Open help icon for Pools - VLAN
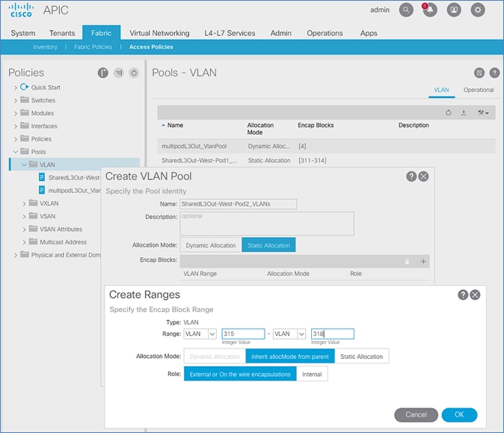This screenshot has height=433, width=504. [x=494, y=73]
